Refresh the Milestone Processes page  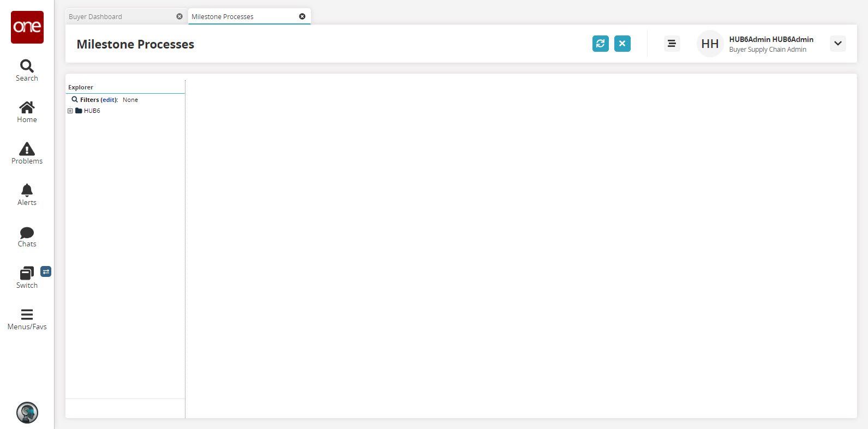point(601,44)
